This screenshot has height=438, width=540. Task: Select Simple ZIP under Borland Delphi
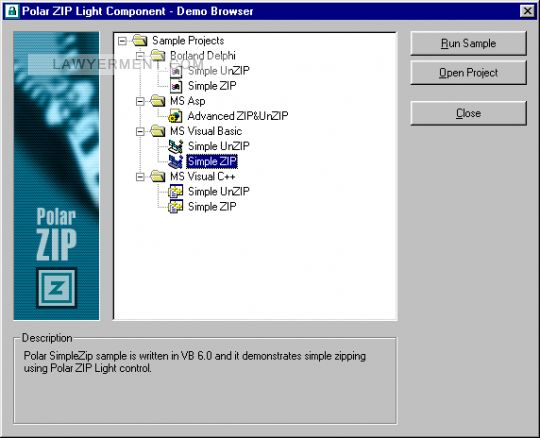pos(212,86)
